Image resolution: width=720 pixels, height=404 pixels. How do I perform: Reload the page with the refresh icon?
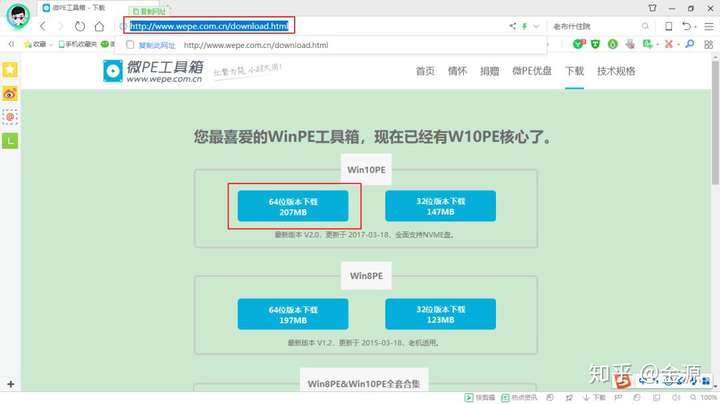pos(80,26)
